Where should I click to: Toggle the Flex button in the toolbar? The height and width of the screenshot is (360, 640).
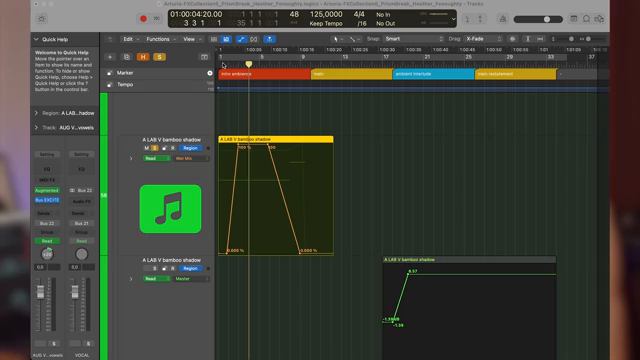click(254, 39)
